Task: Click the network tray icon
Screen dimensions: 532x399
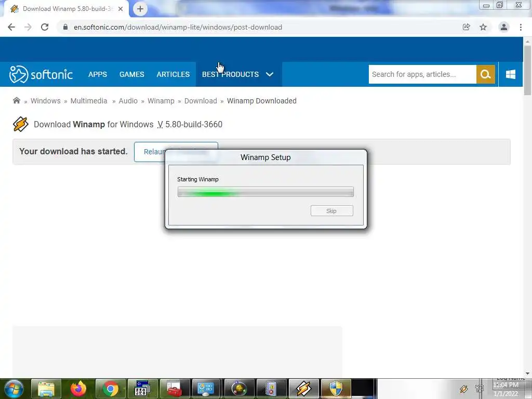Action: 480,389
